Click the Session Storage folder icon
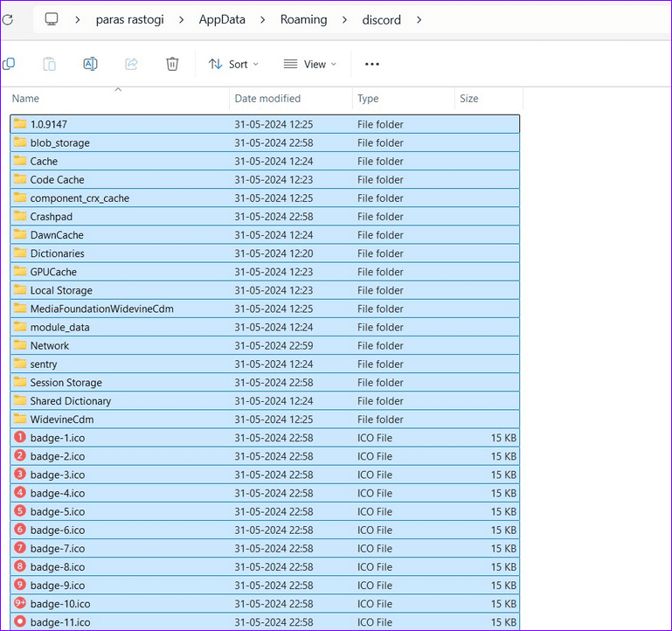 [x=20, y=382]
